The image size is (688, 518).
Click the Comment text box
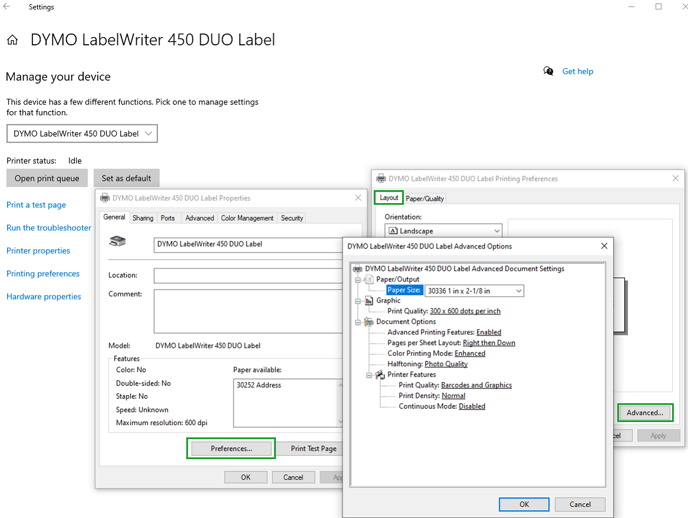[x=248, y=311]
